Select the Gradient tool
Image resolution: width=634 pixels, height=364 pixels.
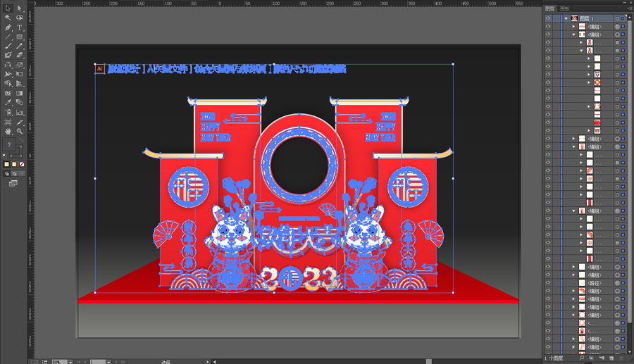tap(19, 93)
